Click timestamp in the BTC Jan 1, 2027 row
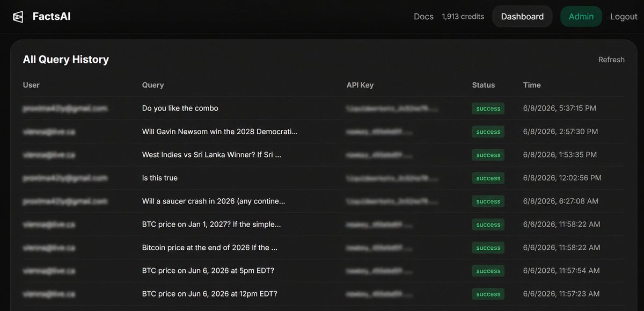Viewport: 644px width, 311px height. coord(562,225)
